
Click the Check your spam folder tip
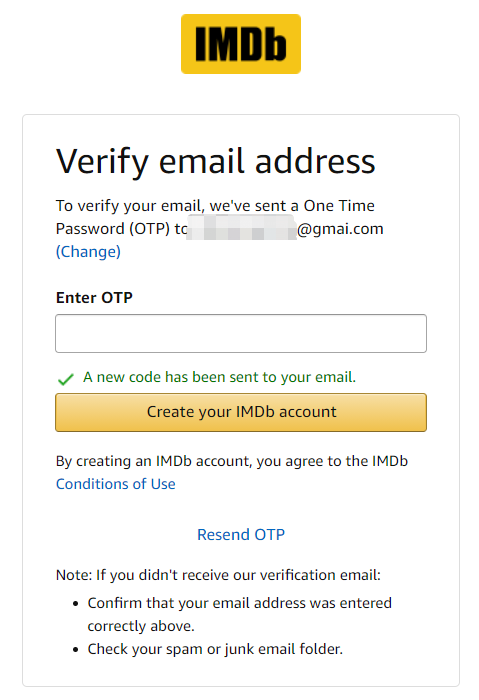tap(215, 649)
